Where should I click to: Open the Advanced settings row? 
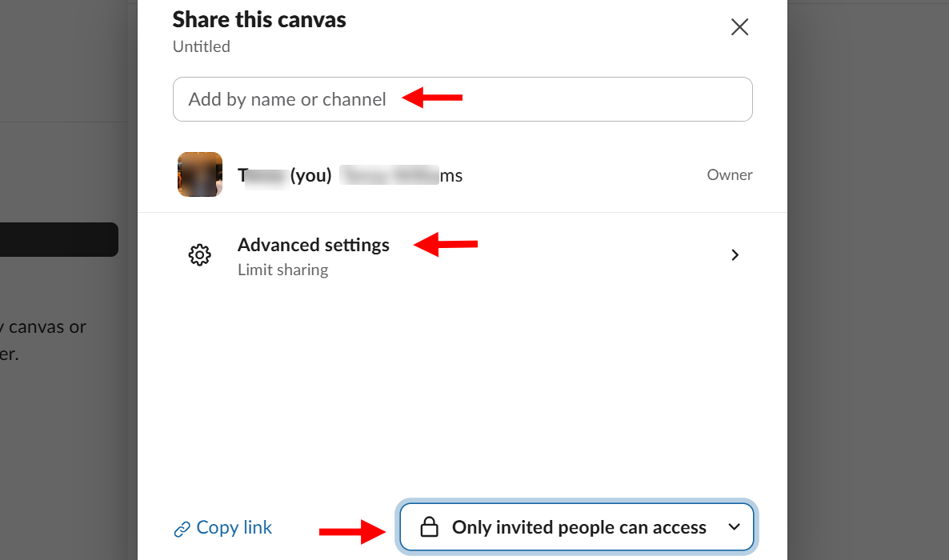pos(314,245)
